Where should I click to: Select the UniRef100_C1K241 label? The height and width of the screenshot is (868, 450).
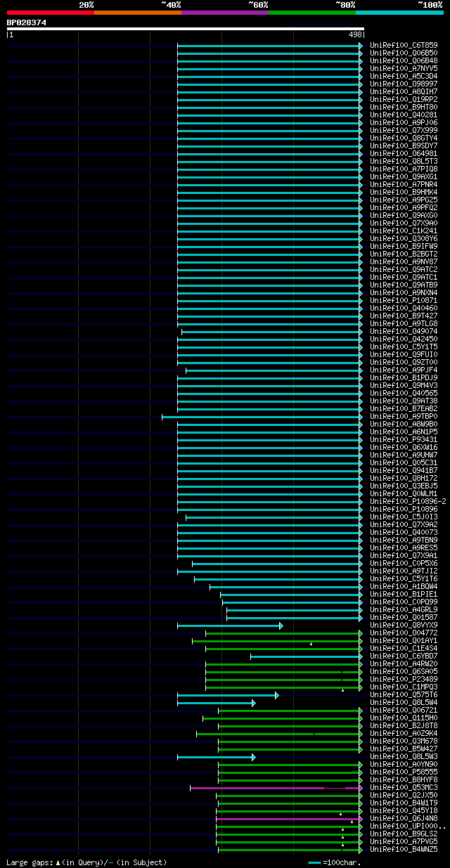404,231
